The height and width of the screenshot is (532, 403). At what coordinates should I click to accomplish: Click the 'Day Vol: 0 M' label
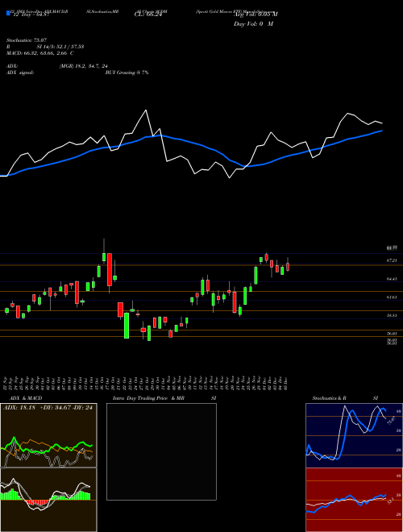[253, 23]
